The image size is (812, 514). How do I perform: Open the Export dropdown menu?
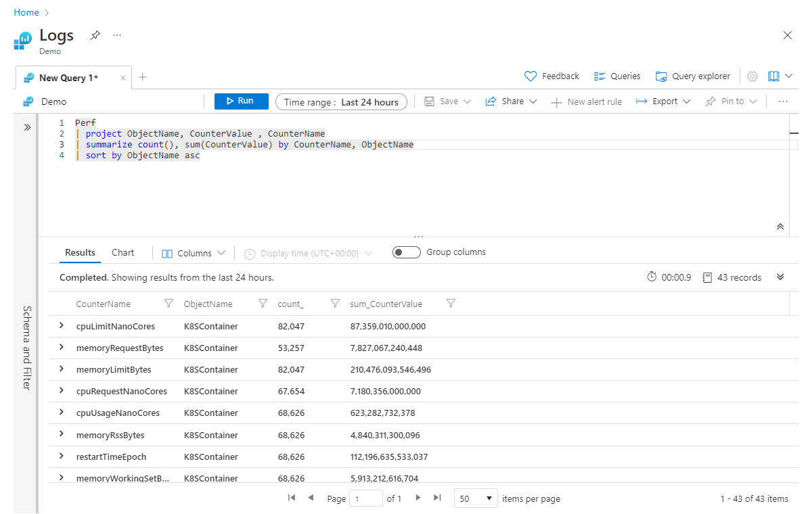663,101
